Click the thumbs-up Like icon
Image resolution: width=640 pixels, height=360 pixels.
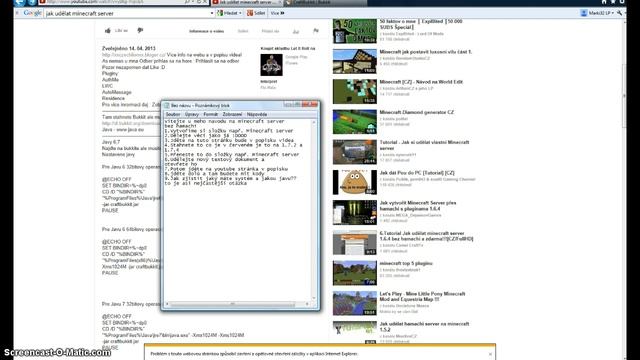point(108,31)
